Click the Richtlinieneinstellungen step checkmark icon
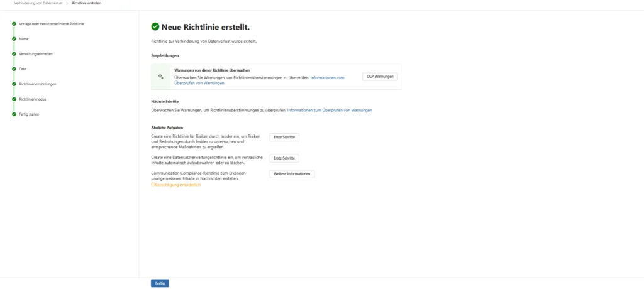Screen dimensions: 644x289 click(13, 84)
